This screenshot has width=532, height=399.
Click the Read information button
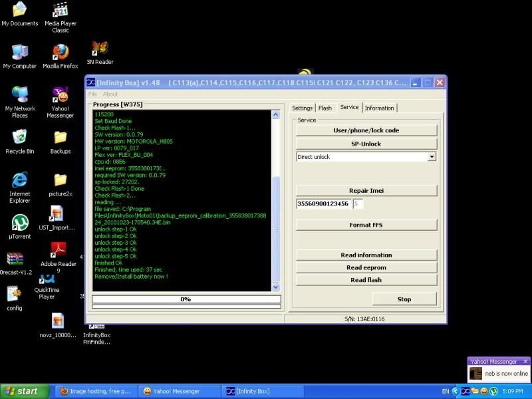point(366,255)
